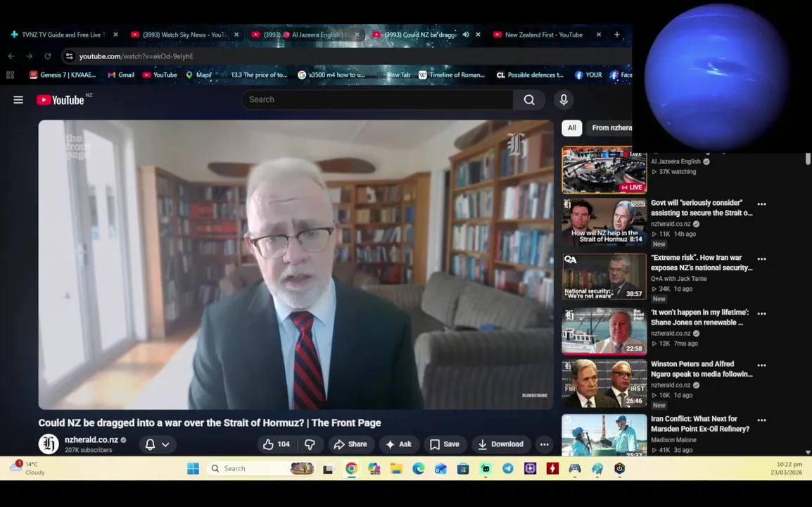The height and width of the screenshot is (507, 812).
Task: Open Google Chrome from the taskbar
Action: pyautogui.click(x=351, y=469)
